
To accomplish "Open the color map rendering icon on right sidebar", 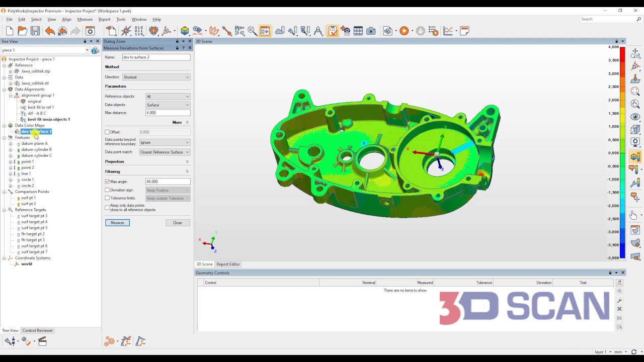I will click(x=635, y=157).
